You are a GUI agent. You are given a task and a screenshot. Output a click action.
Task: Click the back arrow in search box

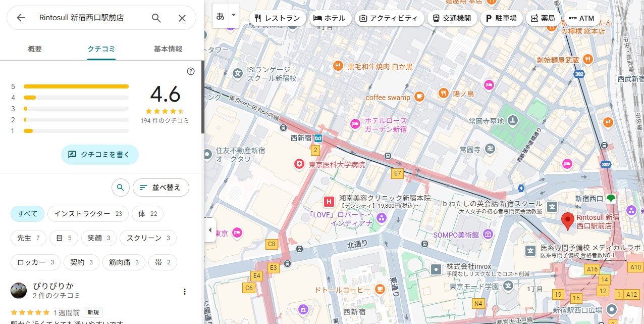[x=21, y=18]
